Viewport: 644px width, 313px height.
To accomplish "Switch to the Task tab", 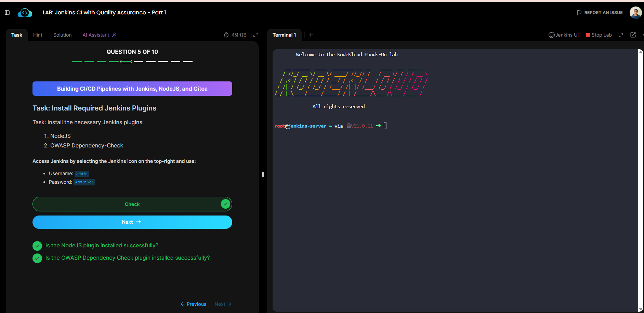I will [x=17, y=35].
